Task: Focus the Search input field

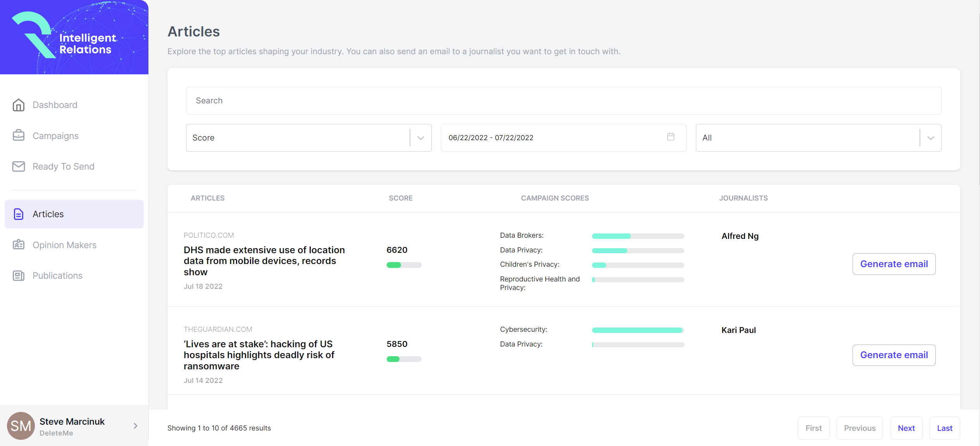Action: click(x=563, y=101)
